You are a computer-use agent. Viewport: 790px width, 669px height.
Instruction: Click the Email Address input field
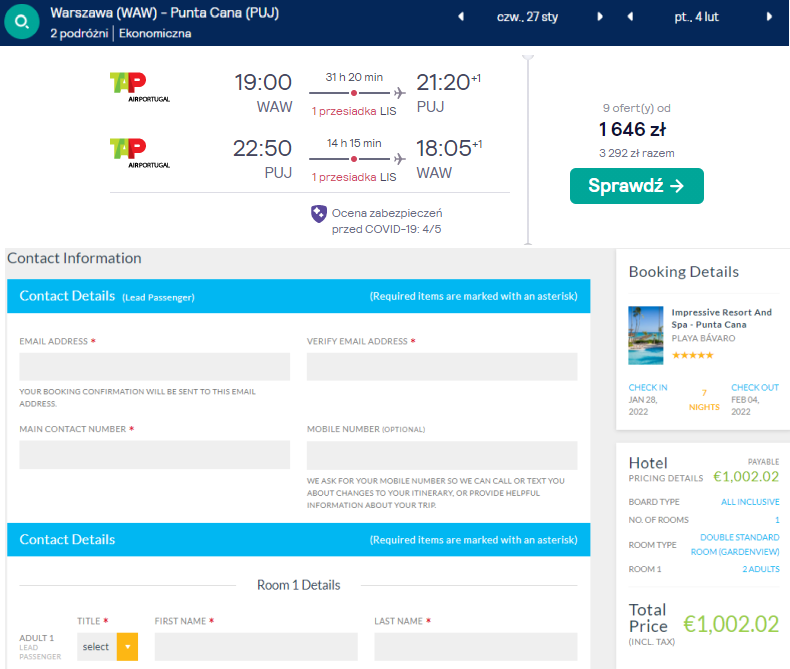(x=154, y=367)
